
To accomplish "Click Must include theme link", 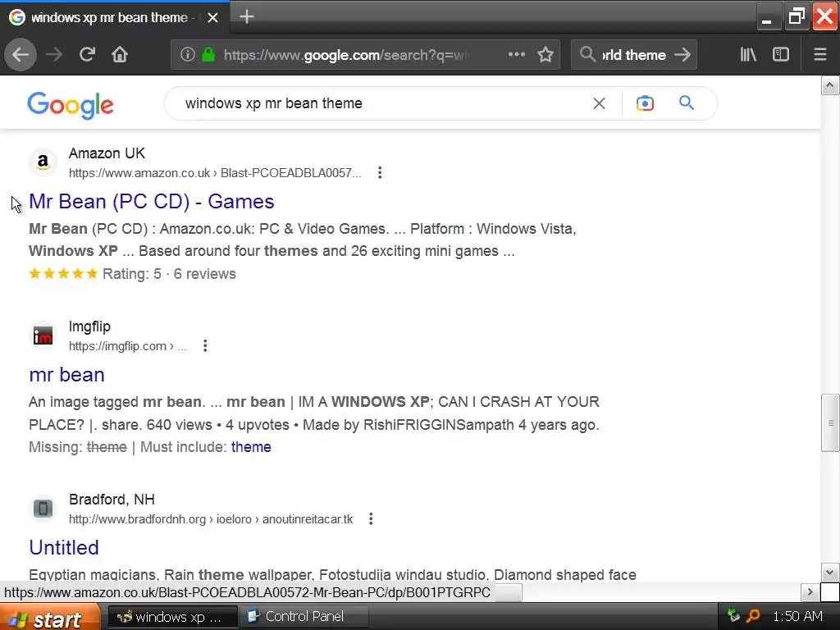I will pyautogui.click(x=251, y=447).
